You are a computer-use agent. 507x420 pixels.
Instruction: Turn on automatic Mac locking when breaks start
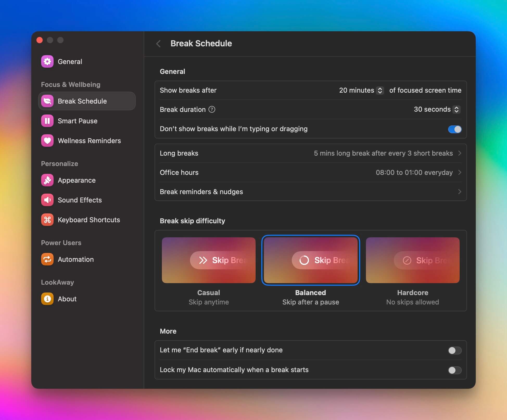[454, 370]
